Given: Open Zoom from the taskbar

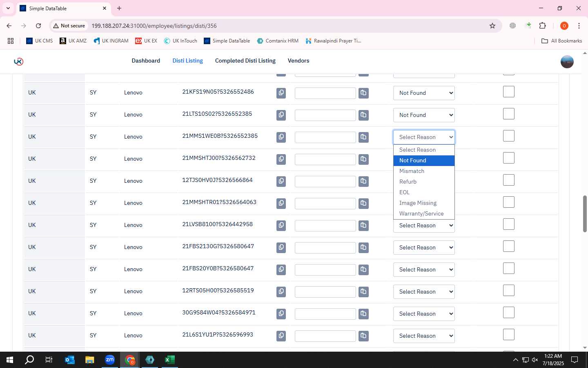Looking at the screenshot, I should tap(110, 360).
